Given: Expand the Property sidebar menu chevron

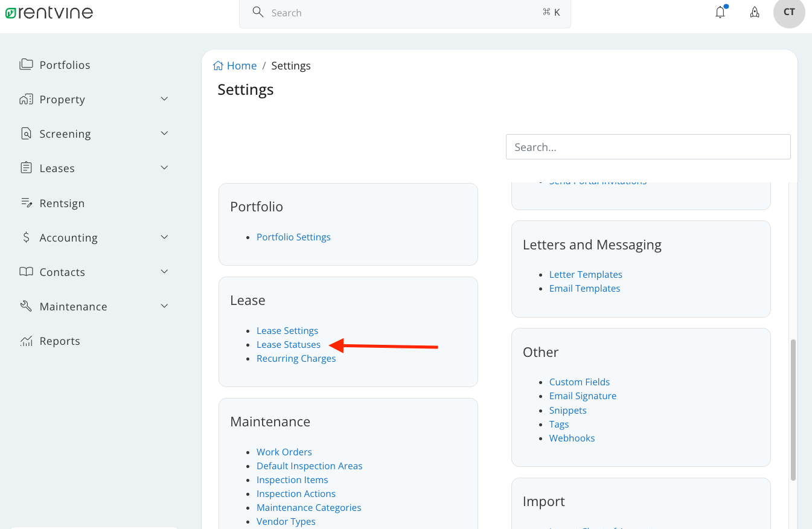Looking at the screenshot, I should (x=164, y=99).
